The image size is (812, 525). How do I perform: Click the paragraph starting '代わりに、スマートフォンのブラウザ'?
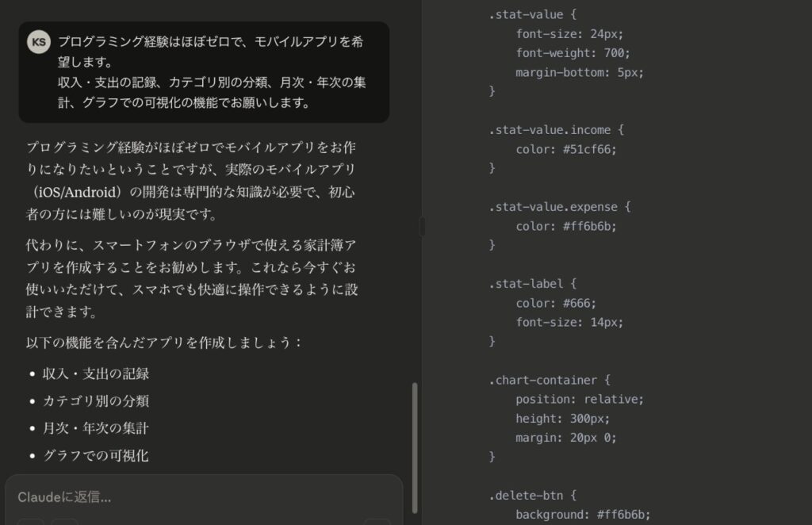click(x=192, y=278)
